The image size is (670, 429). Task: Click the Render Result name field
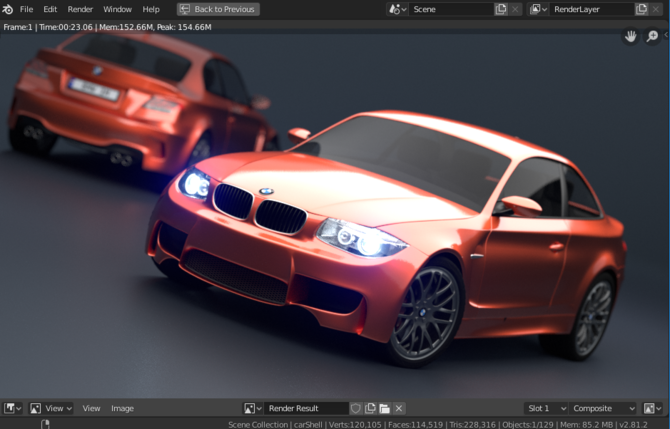pos(306,408)
